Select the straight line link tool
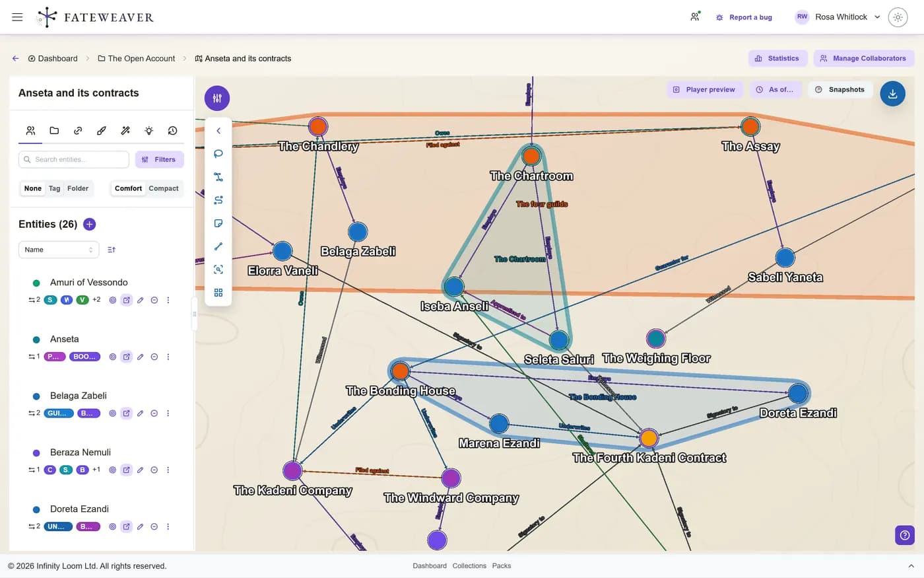The height and width of the screenshot is (578, 924). pos(218,246)
